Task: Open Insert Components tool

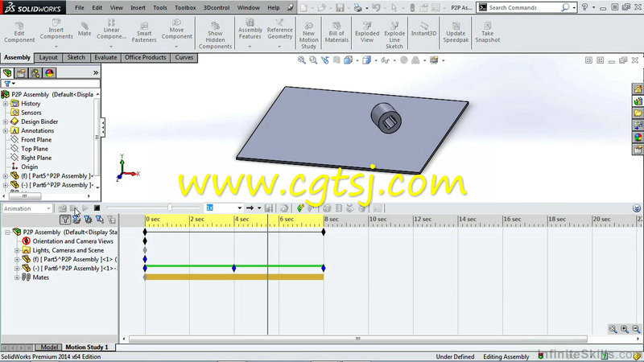Action: [x=56, y=30]
